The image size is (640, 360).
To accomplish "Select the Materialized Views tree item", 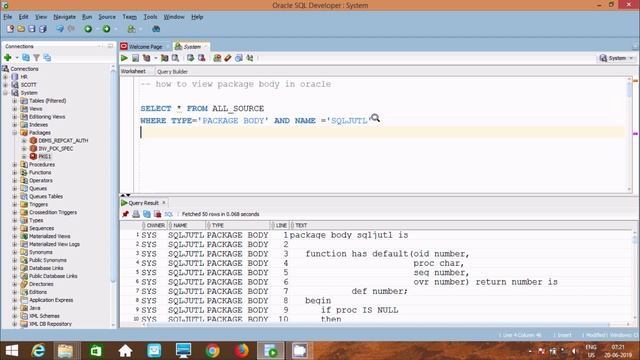I will pos(49,236).
